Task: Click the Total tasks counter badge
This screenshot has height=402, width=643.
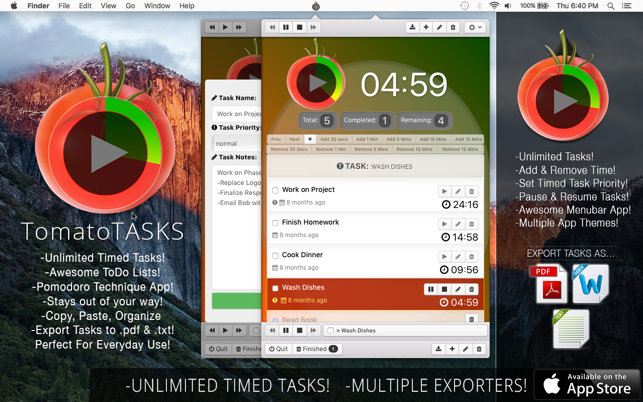Action: click(318, 121)
